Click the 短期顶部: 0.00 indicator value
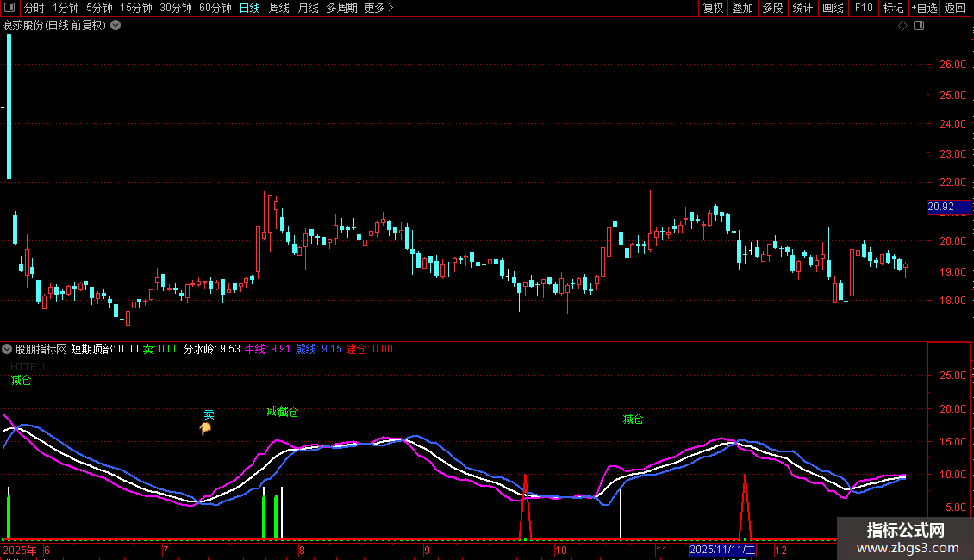 click(104, 349)
